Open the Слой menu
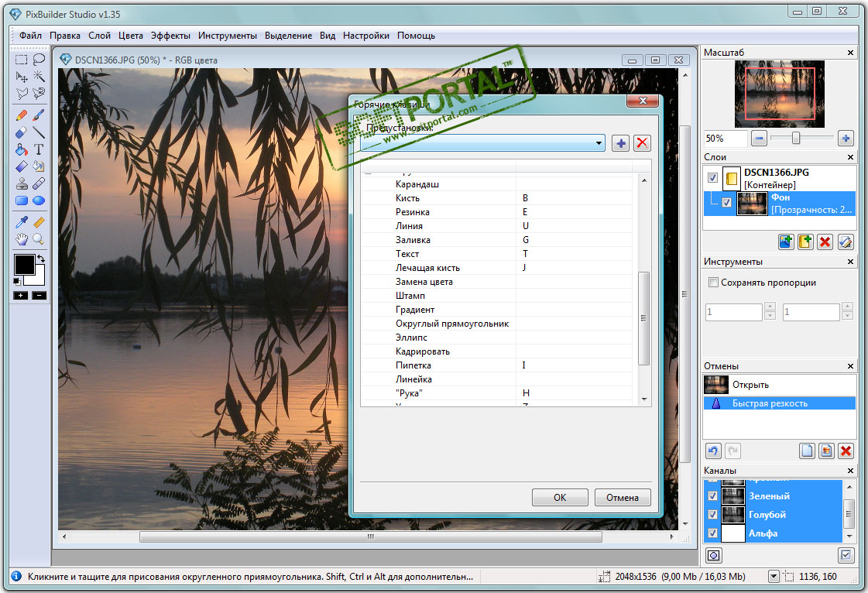Image resolution: width=868 pixels, height=593 pixels. [100, 36]
